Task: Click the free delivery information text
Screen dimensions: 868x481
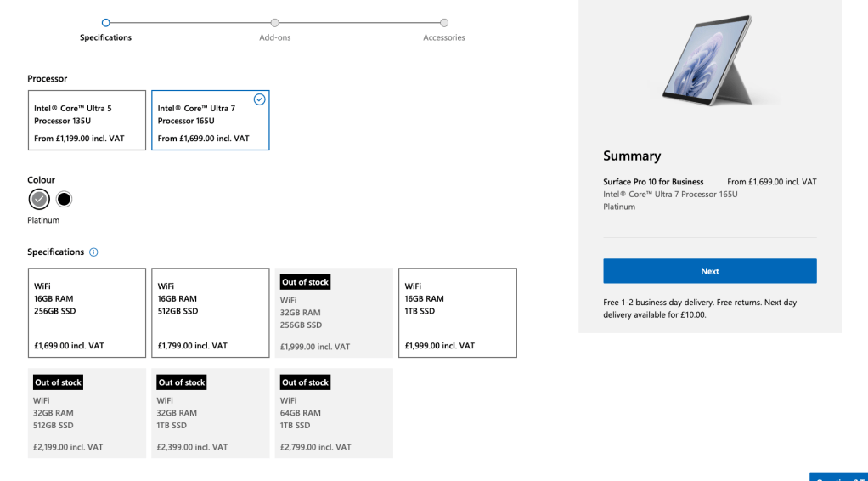Action: point(701,308)
